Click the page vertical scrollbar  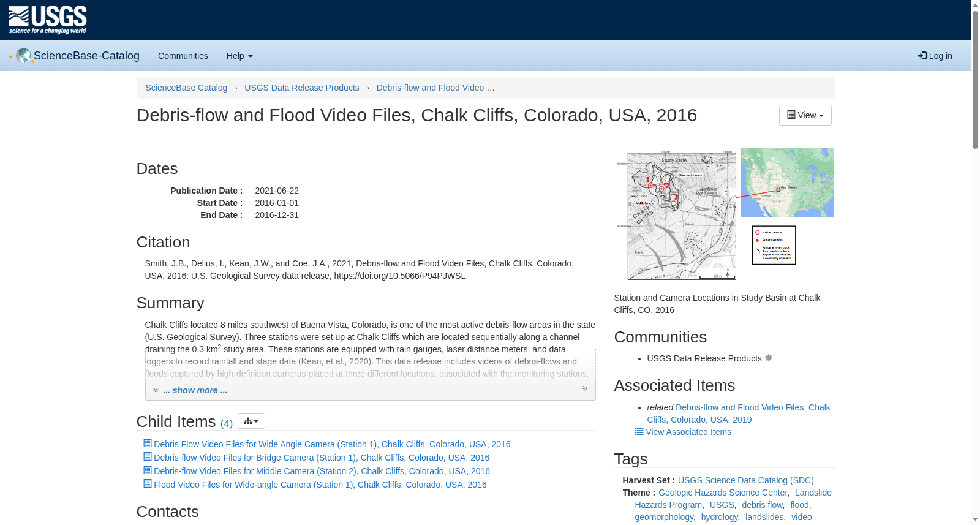pyautogui.click(x=975, y=80)
